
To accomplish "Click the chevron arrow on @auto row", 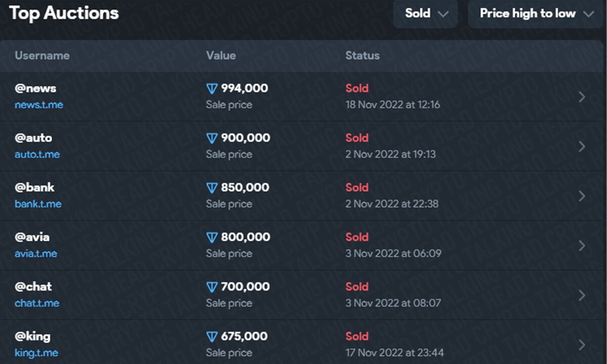I will tap(582, 146).
